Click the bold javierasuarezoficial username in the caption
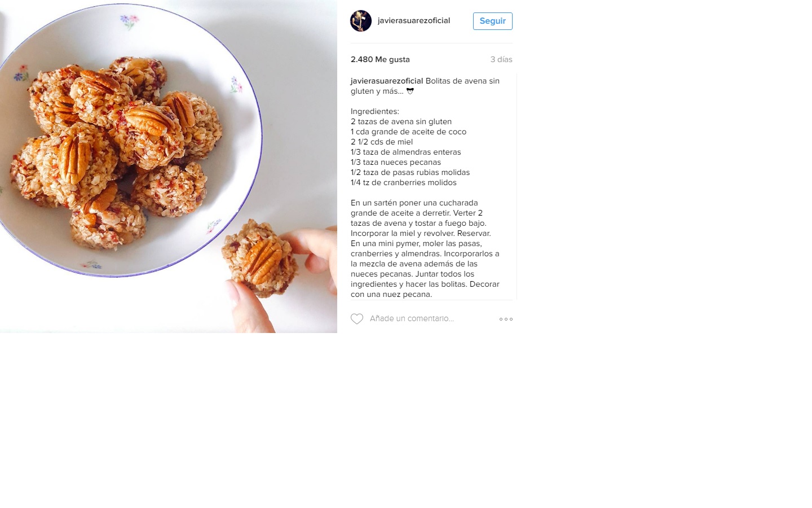The image size is (812, 508). [387, 81]
